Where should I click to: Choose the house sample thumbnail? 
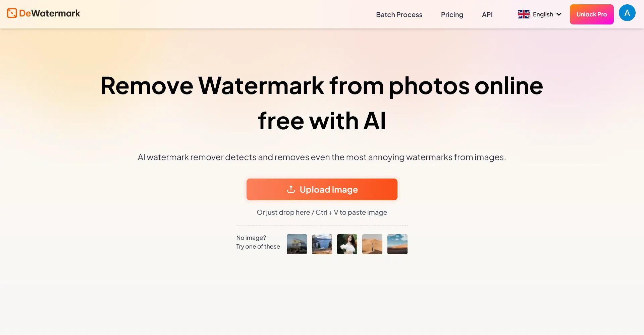pos(297,244)
